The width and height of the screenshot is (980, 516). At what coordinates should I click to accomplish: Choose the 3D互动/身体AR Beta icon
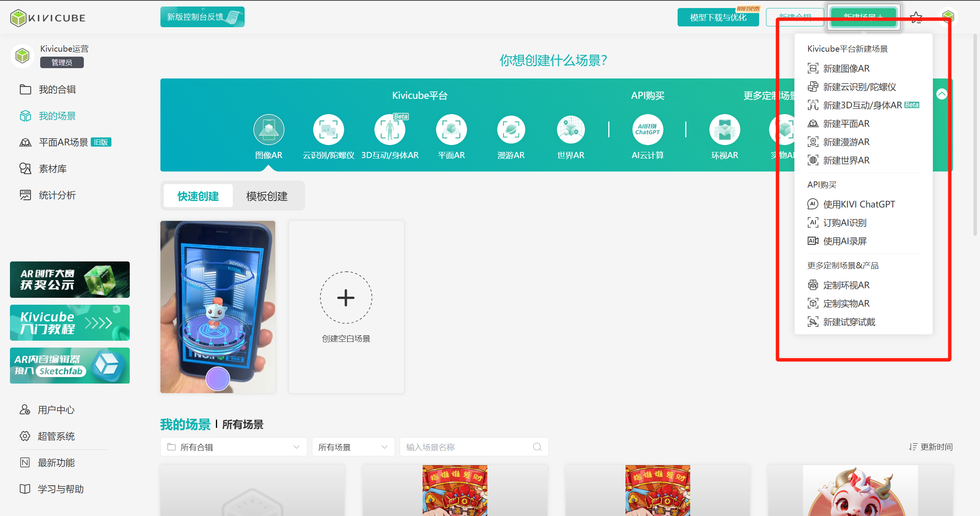click(x=390, y=130)
